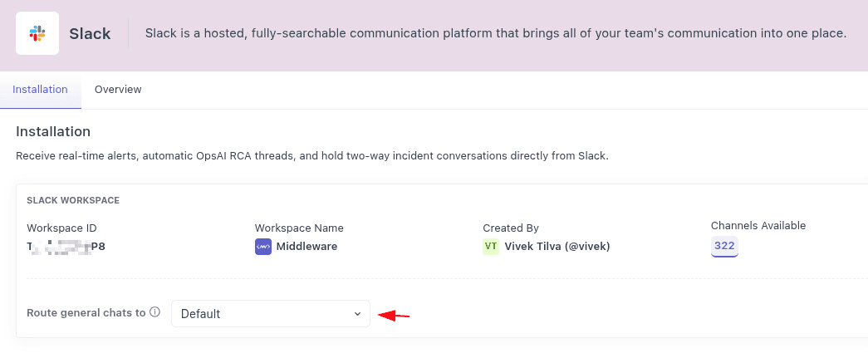Click the Route general chats to label
This screenshot has width=868, height=353.
click(x=86, y=312)
